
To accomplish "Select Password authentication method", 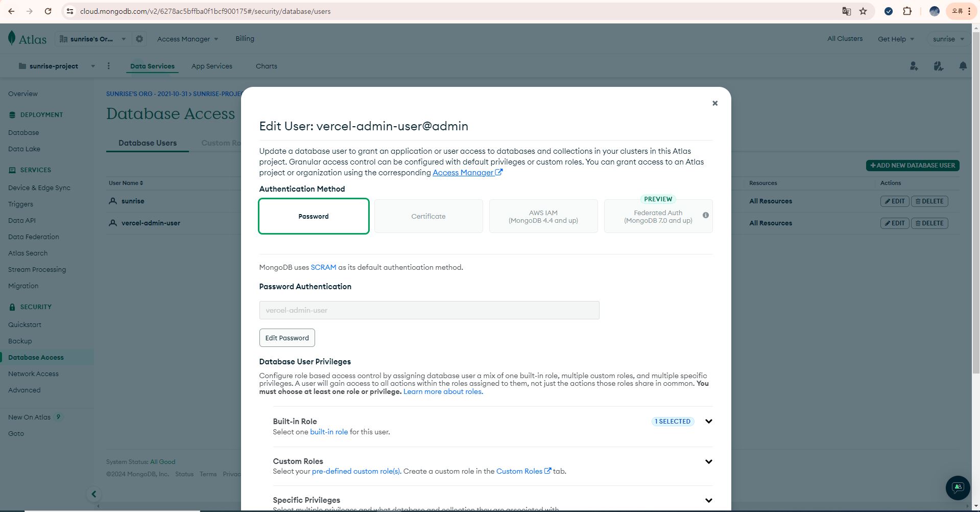I will (x=314, y=216).
